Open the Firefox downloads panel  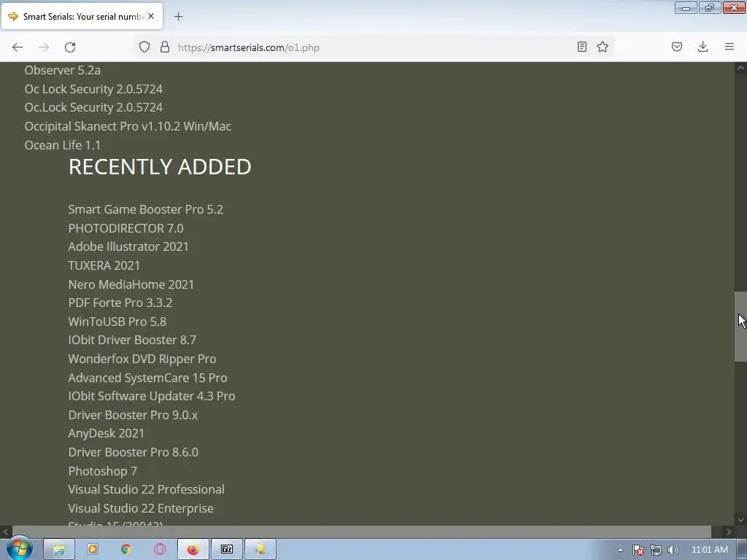[x=703, y=47]
